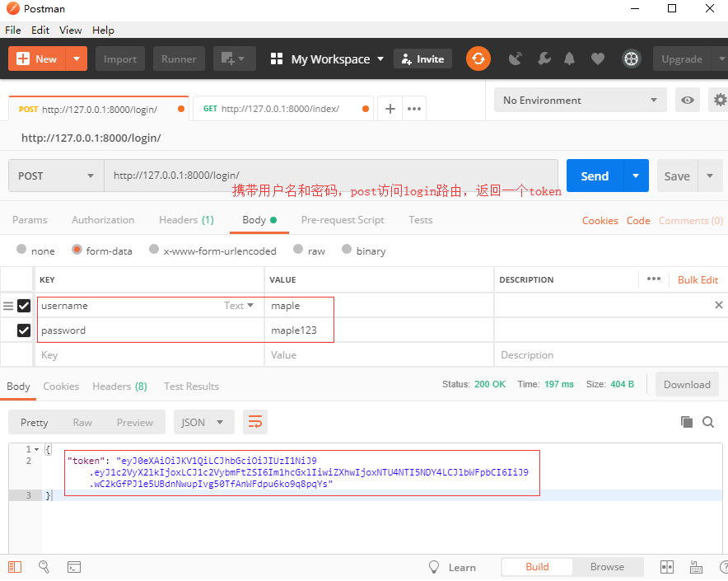Viewport: 728px width, 581px height.
Task: Click the workspace grid icon
Action: point(276,59)
